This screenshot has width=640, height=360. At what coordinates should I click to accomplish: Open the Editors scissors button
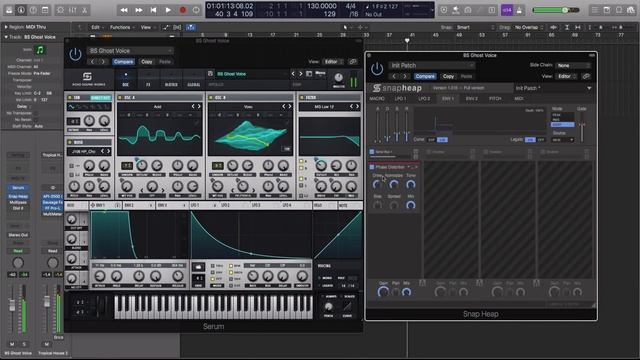tap(84, 10)
